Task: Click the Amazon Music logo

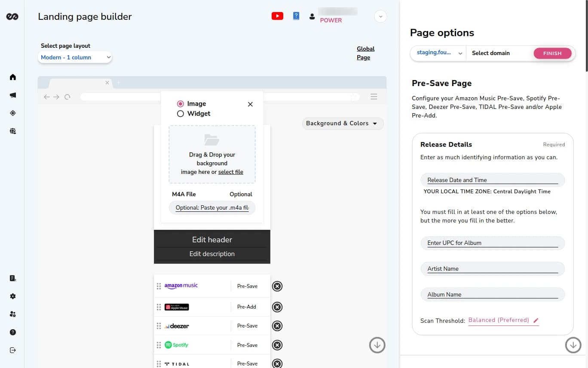Action: click(181, 286)
